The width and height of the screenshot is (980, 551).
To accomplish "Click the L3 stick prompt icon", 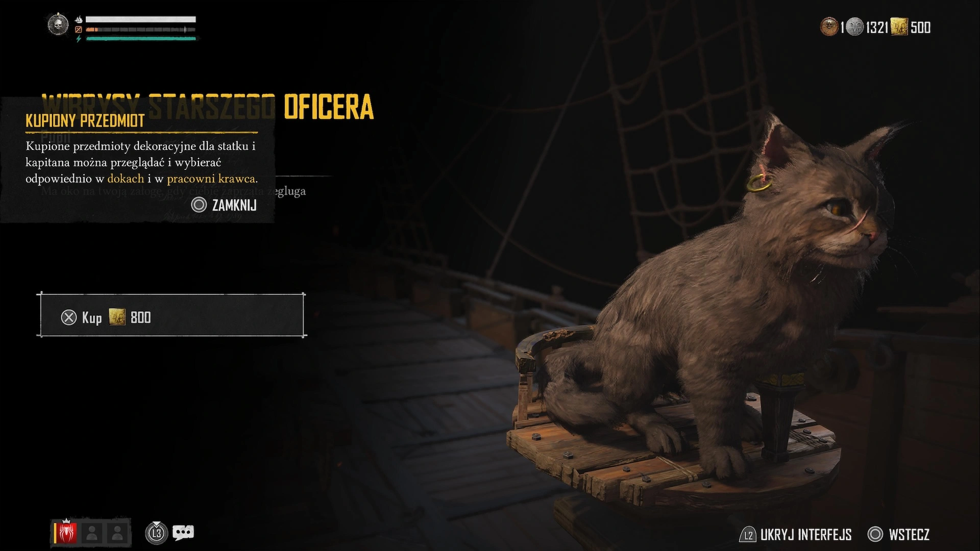I will tap(157, 533).
